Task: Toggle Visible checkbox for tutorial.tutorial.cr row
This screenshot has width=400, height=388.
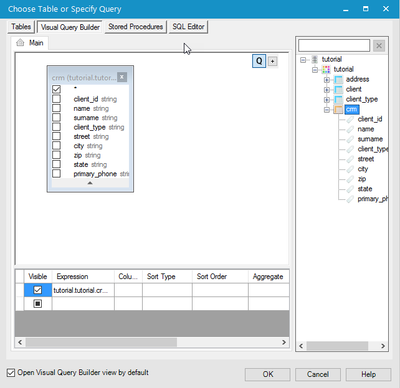Action: click(38, 290)
